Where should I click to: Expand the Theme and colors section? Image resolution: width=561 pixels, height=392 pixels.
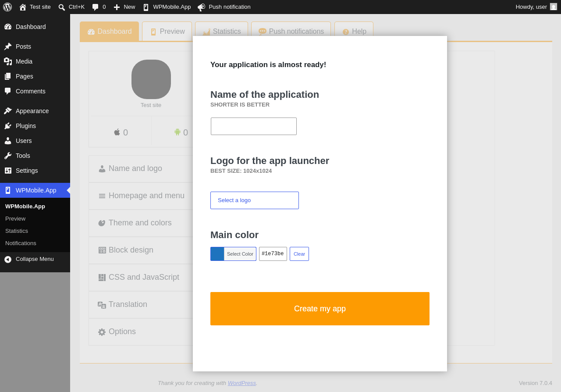pos(141,223)
